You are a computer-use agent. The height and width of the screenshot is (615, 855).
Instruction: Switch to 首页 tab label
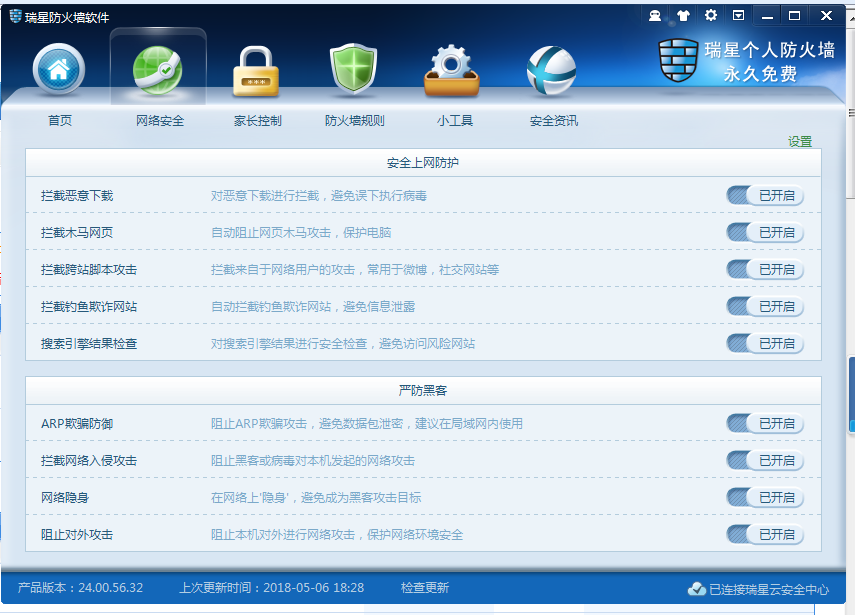(x=60, y=120)
